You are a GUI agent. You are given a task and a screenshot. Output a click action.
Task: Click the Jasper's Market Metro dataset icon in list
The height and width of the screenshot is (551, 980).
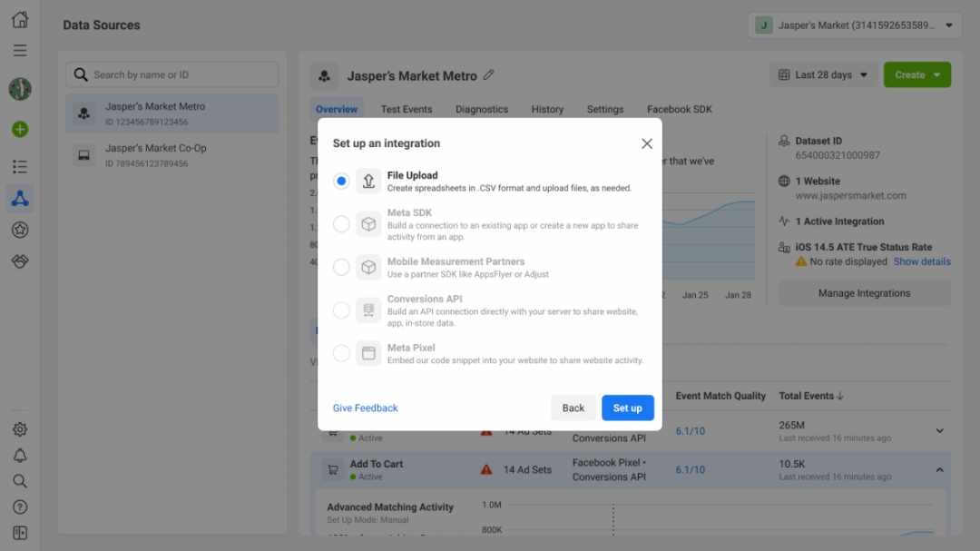pos(83,113)
